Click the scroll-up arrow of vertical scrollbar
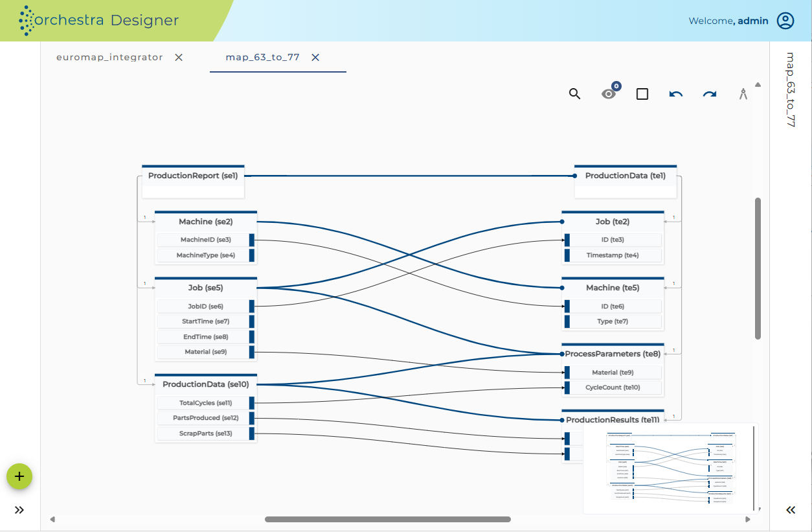Viewport: 812px width, 532px height. [758, 84]
